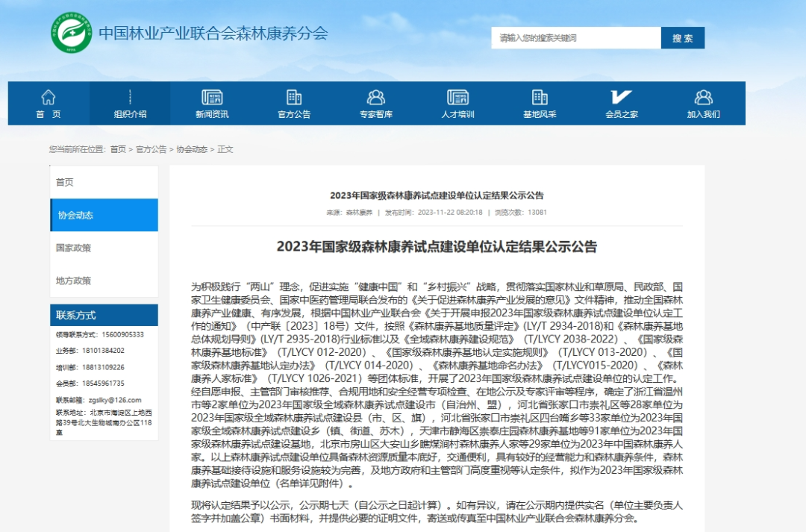Select 首页 in the left sidebar
The width and height of the screenshot is (806, 532).
(104, 182)
